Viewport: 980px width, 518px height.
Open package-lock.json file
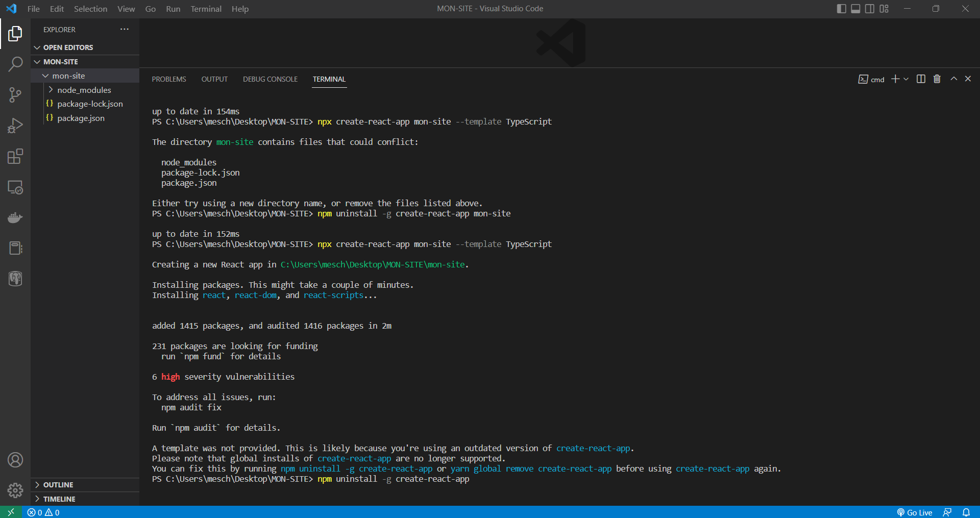tap(85, 104)
